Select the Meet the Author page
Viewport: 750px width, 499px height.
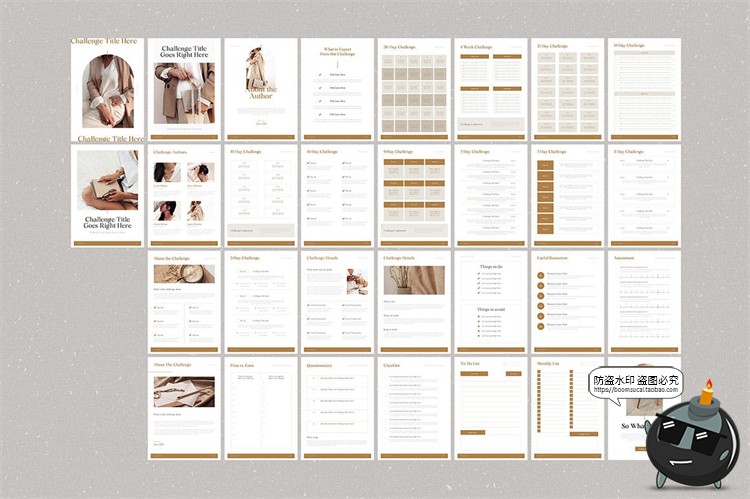260,89
